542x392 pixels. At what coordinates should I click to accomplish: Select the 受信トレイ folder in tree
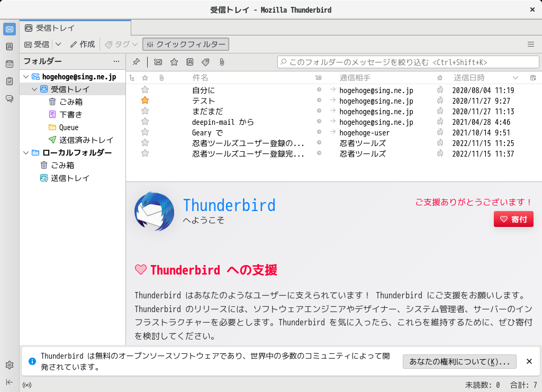[x=73, y=89]
